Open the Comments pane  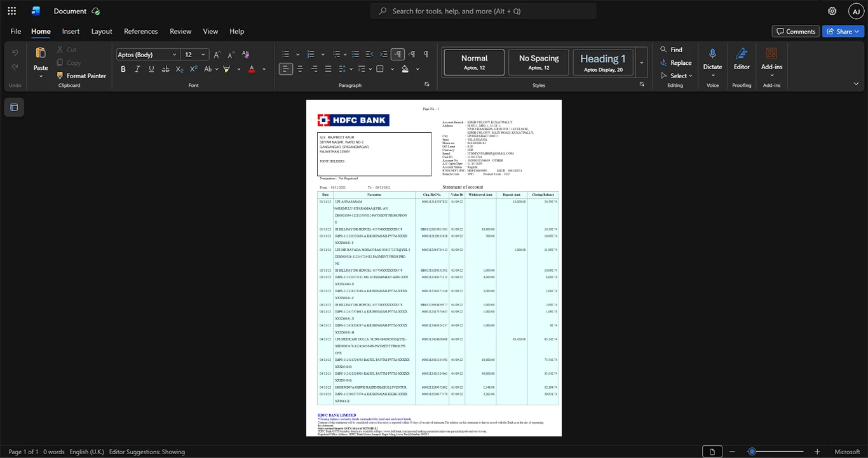(x=796, y=31)
